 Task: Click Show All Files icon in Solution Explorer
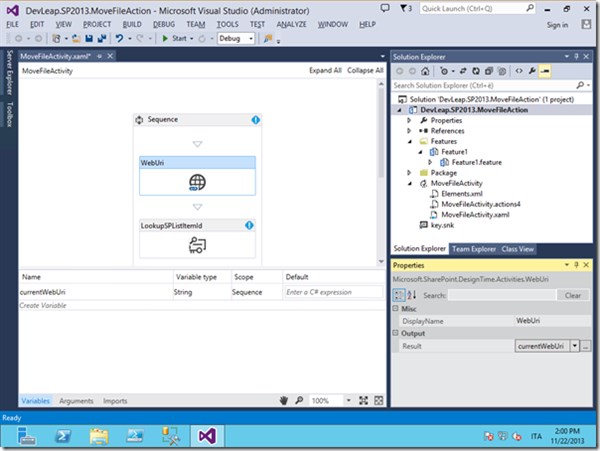502,71
